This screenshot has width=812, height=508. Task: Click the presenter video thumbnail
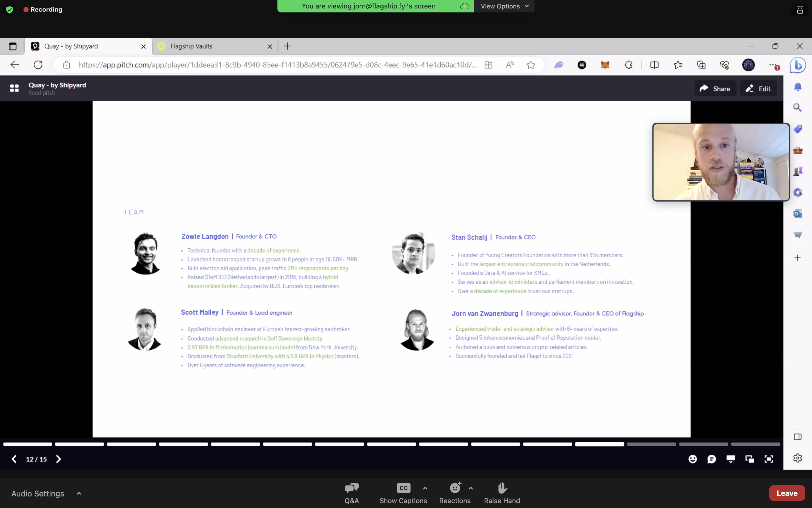tap(721, 162)
